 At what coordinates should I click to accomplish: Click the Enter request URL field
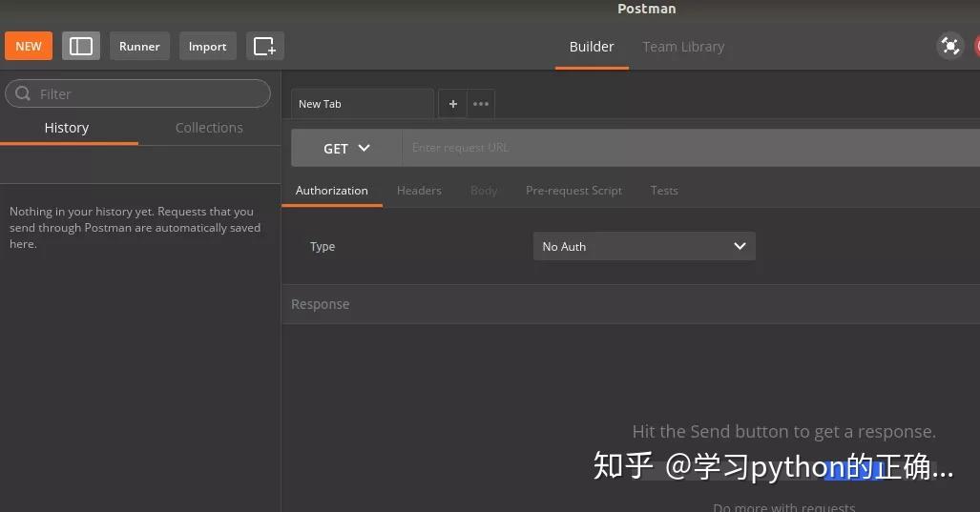coord(691,148)
